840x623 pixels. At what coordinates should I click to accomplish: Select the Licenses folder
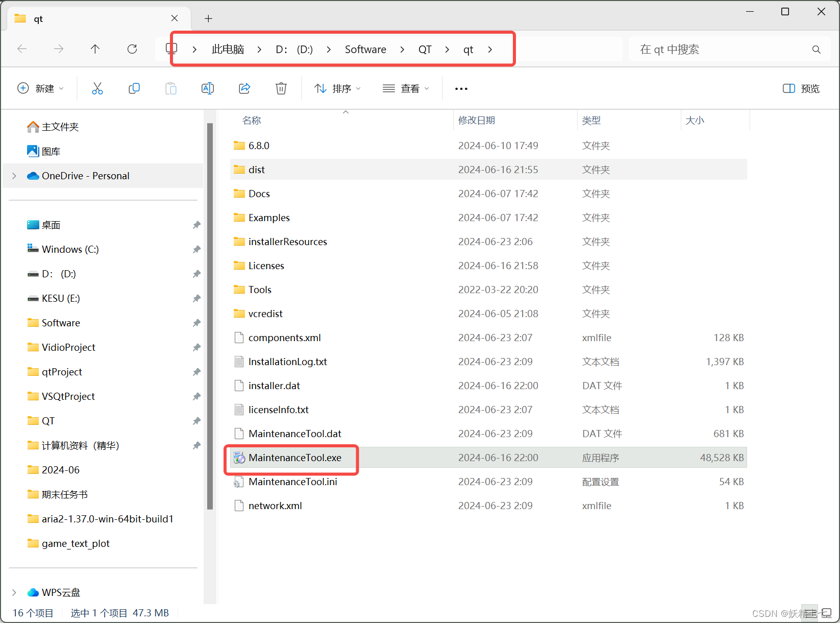(x=488, y=266)
